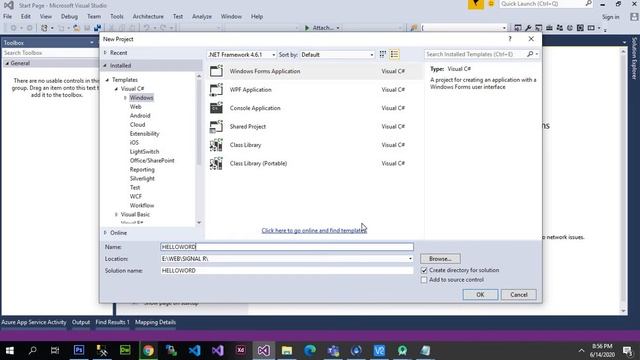640x360 pixels.
Task: Click the Save All toolbar icon
Action: [x=97, y=28]
